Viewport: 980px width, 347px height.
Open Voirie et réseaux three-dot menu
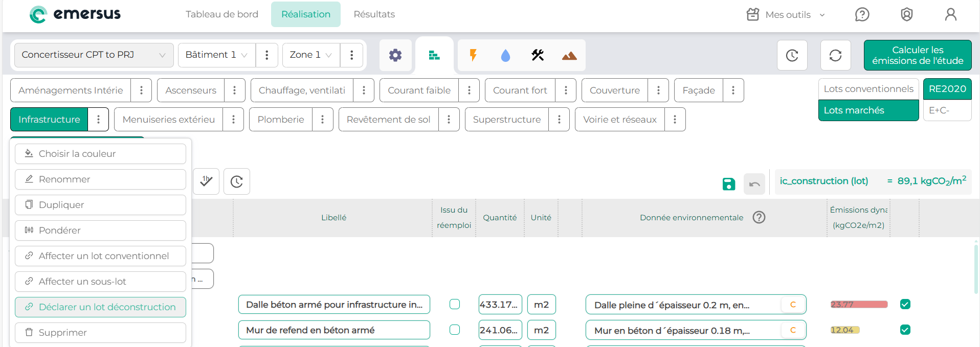(x=675, y=120)
